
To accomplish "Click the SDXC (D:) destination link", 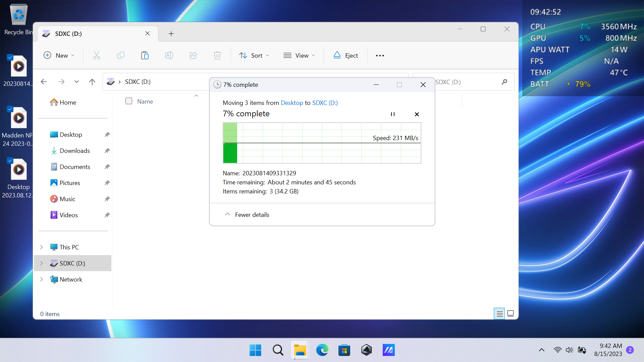I will [325, 103].
